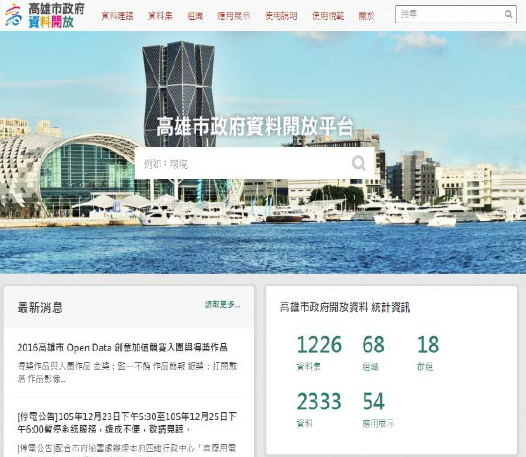Click the 得獎作品與入圍作品 news summary text
The width and height of the screenshot is (526, 457).
point(127,372)
